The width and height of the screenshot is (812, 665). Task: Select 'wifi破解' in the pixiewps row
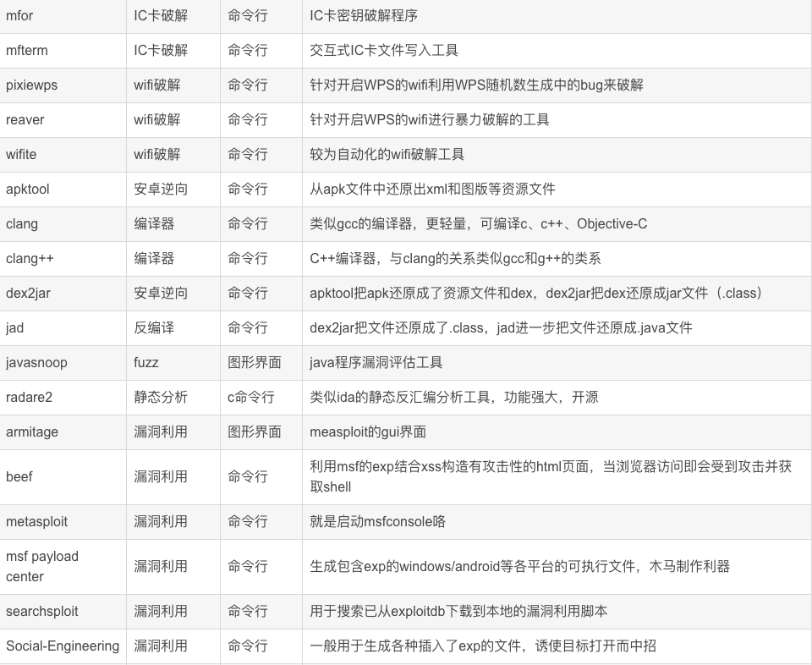coord(157,85)
